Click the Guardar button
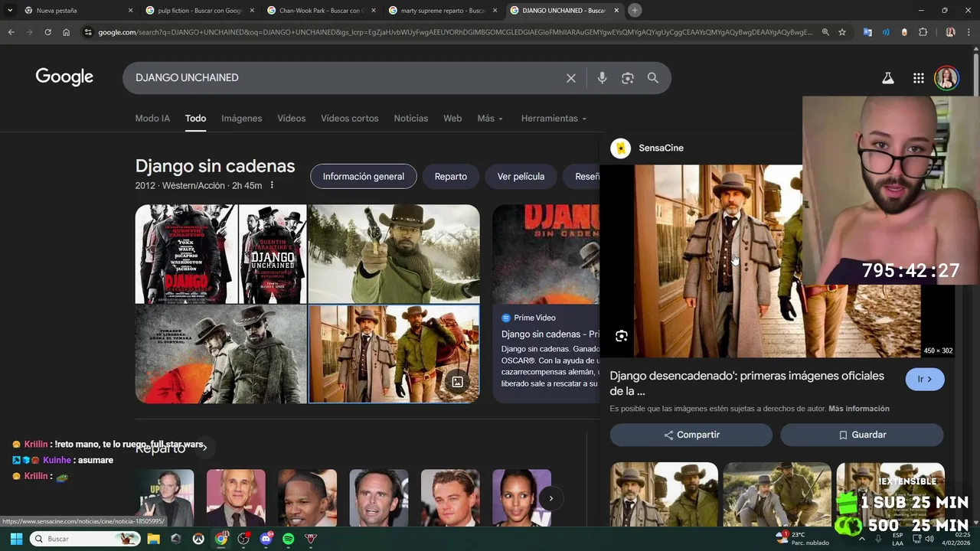Image resolution: width=980 pixels, height=551 pixels. pos(861,435)
